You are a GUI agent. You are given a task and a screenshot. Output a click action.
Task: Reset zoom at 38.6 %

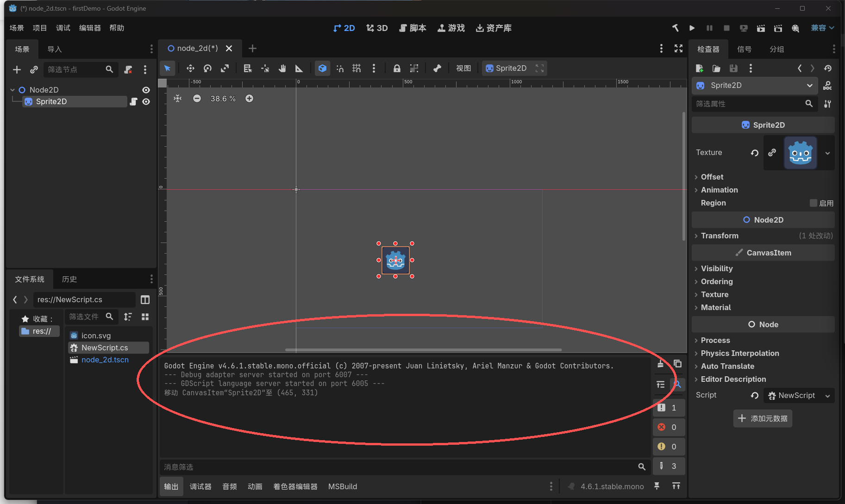click(x=223, y=99)
